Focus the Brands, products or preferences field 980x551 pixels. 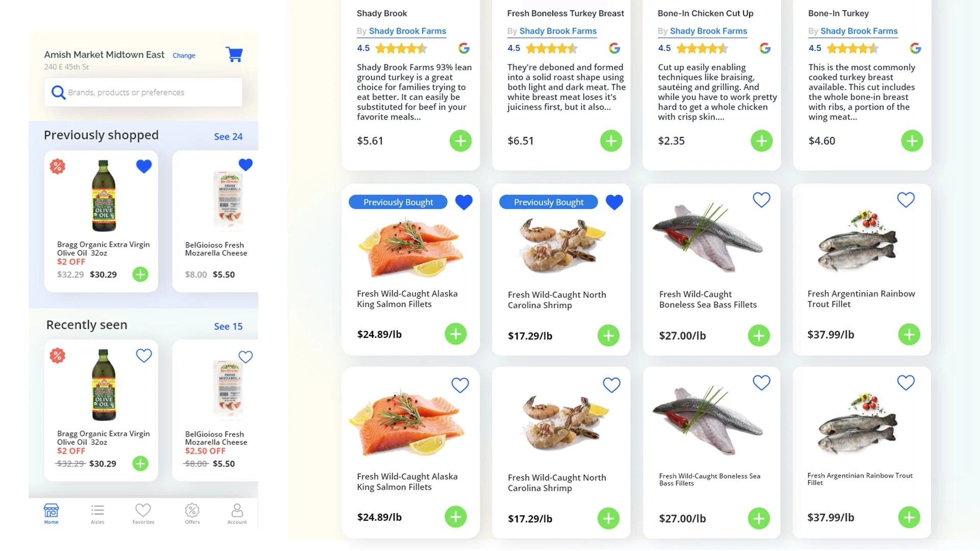point(143,92)
